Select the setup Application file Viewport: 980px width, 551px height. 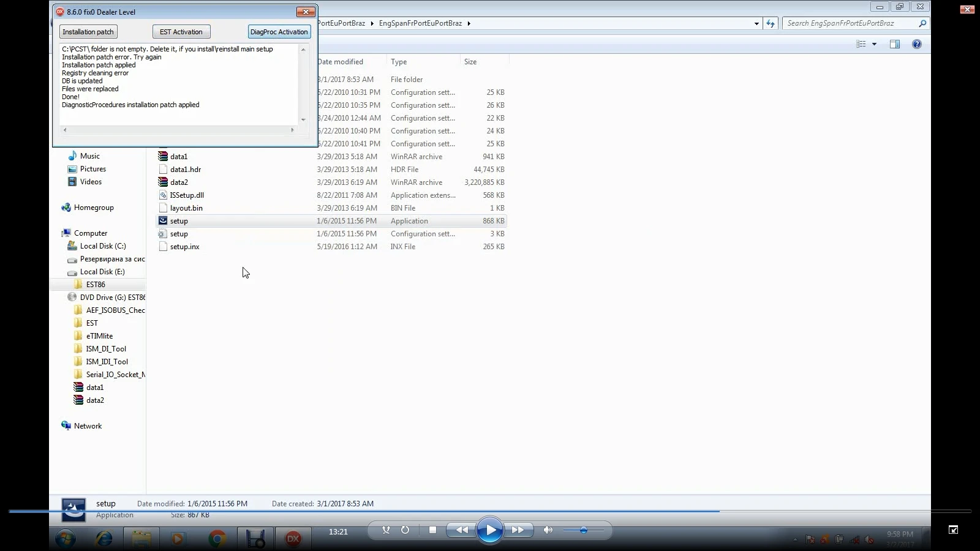[331, 221]
